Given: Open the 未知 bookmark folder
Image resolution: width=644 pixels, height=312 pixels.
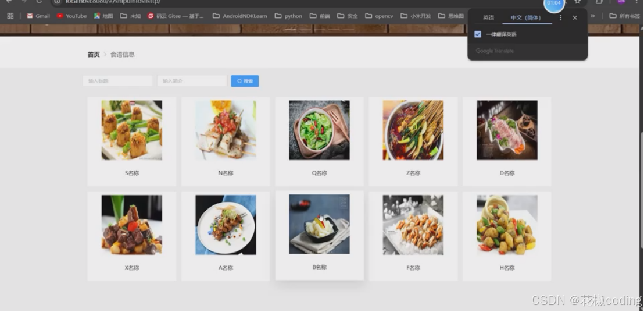Looking at the screenshot, I should coord(130,16).
